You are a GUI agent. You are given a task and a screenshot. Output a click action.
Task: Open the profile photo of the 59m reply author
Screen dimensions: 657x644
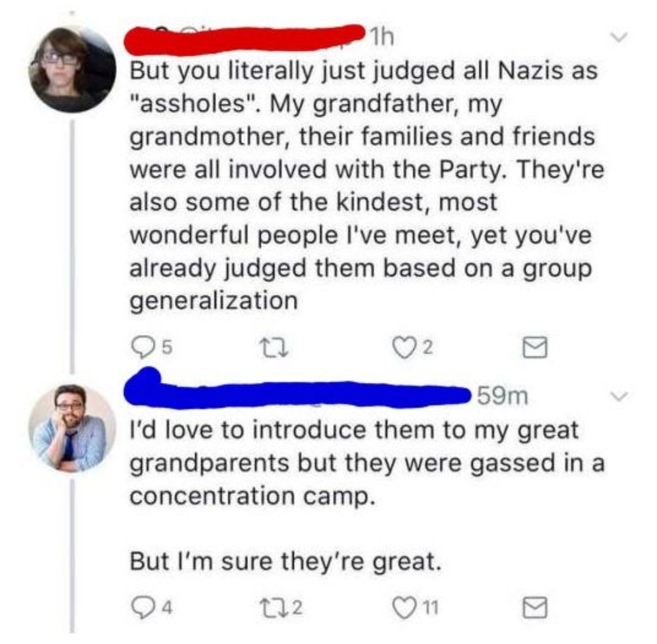(72, 427)
